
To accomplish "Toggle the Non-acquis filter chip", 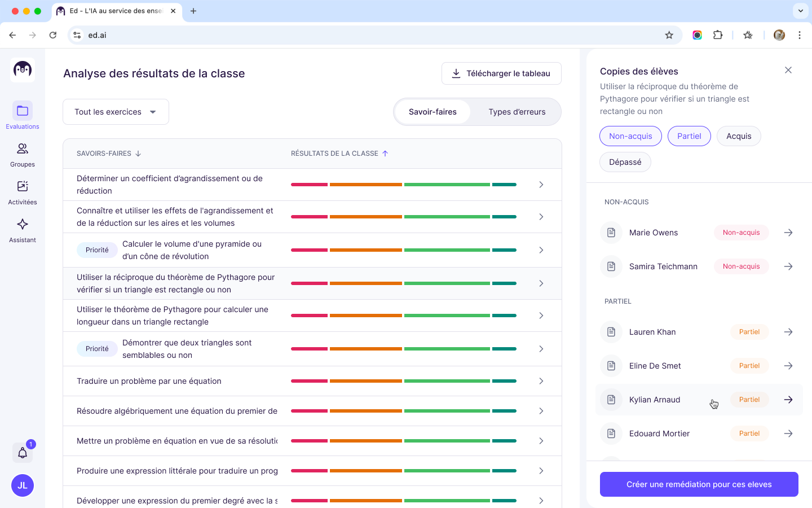I will click(x=630, y=136).
